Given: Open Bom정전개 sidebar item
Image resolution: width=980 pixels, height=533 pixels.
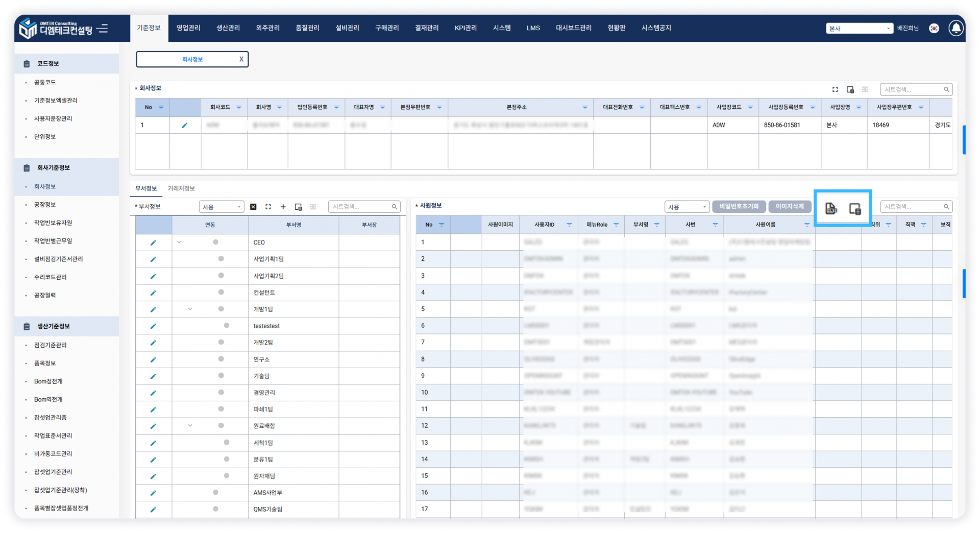Looking at the screenshot, I should (48, 381).
